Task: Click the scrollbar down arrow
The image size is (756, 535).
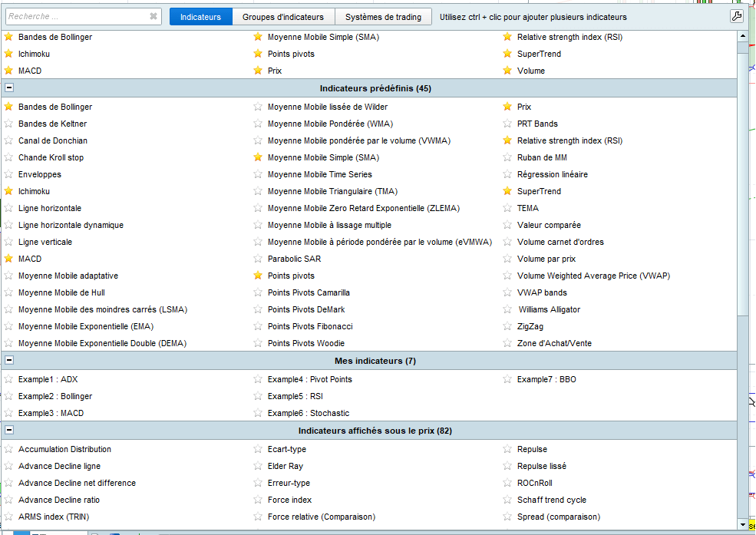Action: [742, 524]
